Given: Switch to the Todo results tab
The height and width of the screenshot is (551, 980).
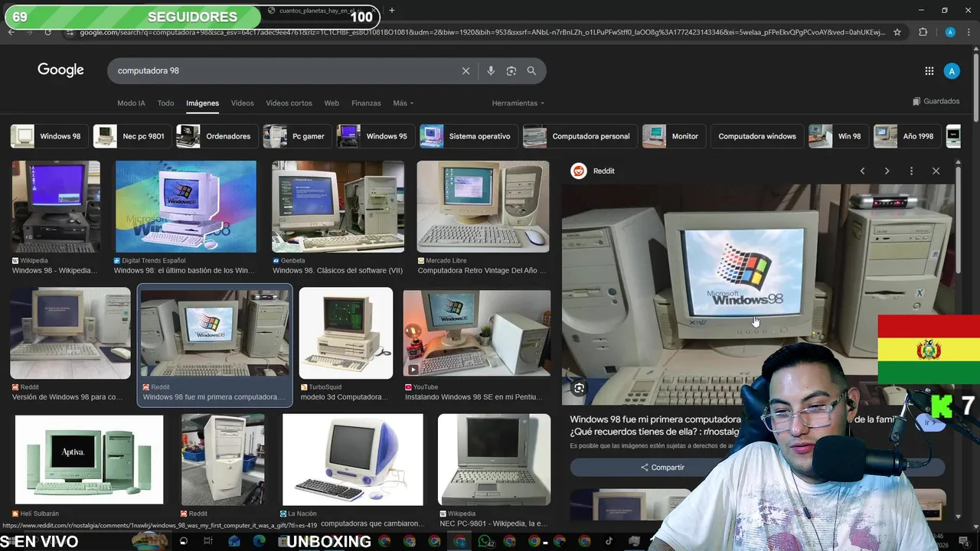Looking at the screenshot, I should click(165, 103).
